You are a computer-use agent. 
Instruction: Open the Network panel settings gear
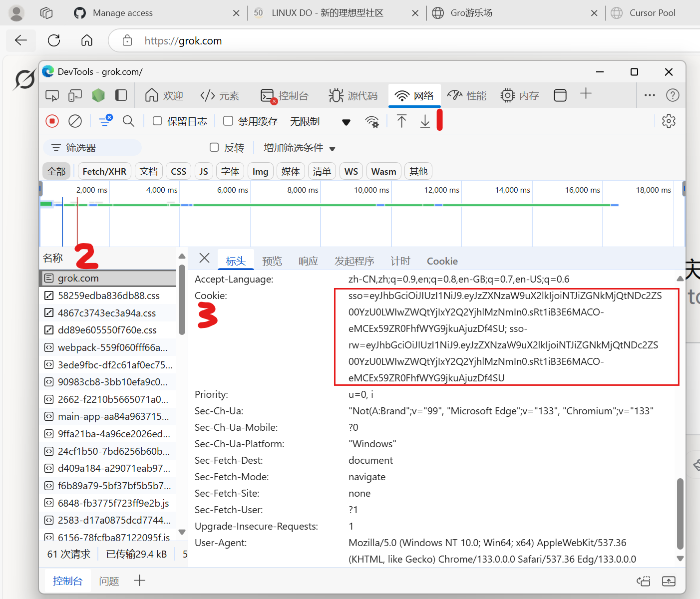(x=668, y=121)
